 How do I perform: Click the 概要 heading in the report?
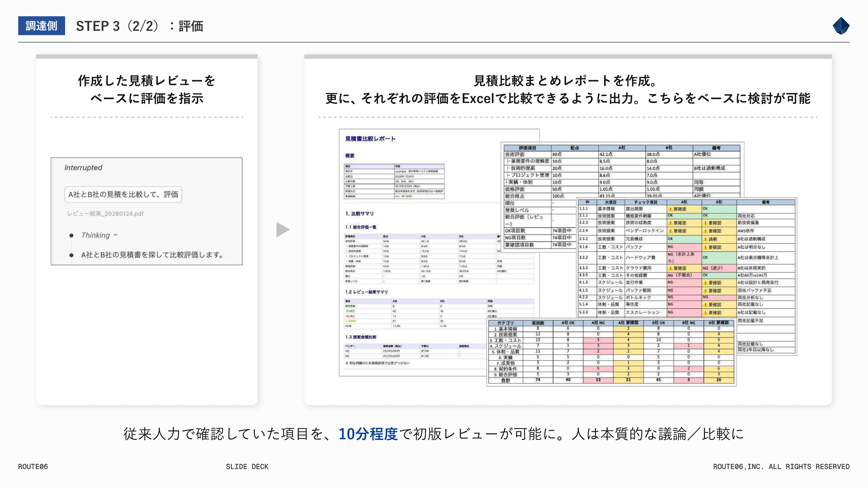pyautogui.click(x=350, y=156)
